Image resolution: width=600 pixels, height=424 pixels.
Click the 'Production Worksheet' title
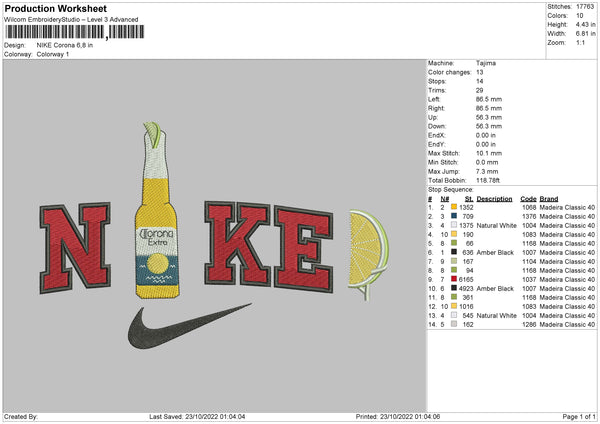click(55, 8)
